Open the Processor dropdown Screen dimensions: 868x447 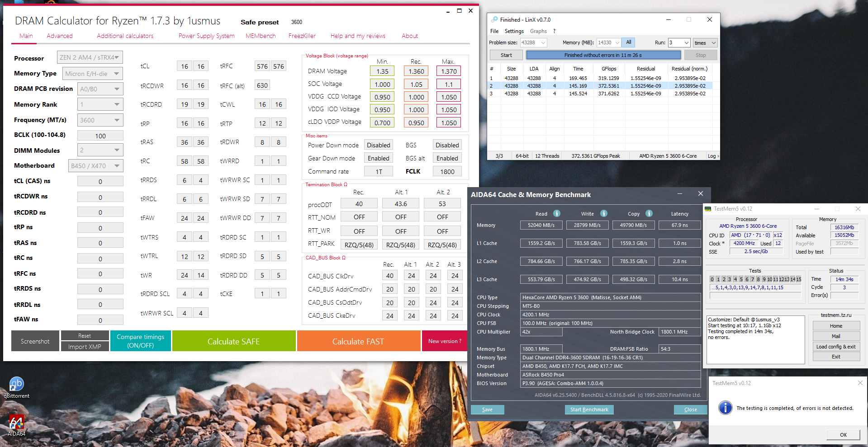click(x=90, y=57)
